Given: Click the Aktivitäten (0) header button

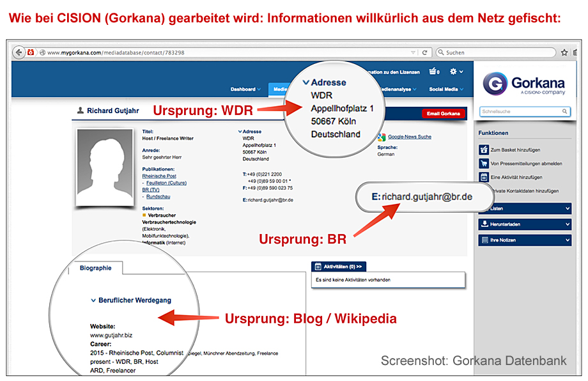Looking at the screenshot, I should coord(339,267).
